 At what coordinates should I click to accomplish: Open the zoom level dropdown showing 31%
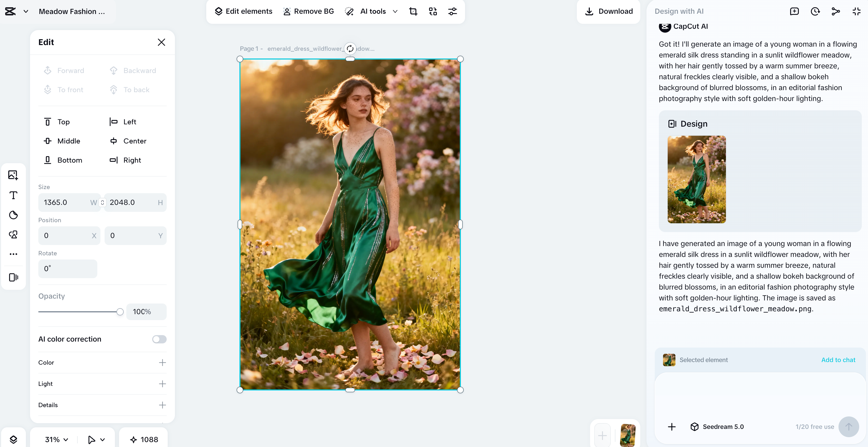pyautogui.click(x=55, y=439)
